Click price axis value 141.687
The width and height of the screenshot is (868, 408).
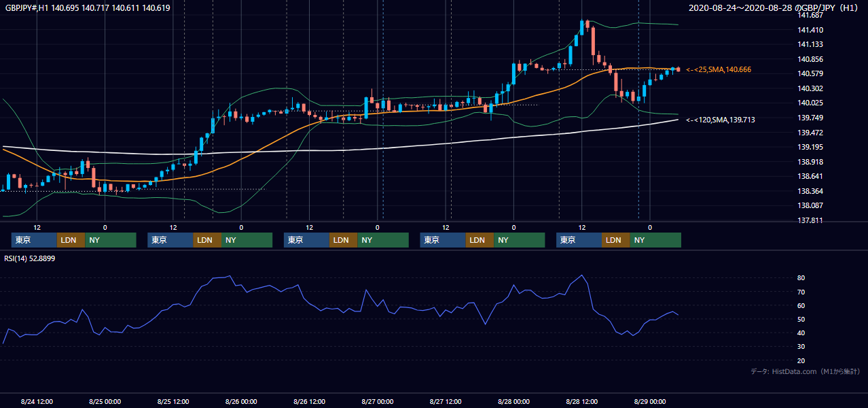pos(810,15)
